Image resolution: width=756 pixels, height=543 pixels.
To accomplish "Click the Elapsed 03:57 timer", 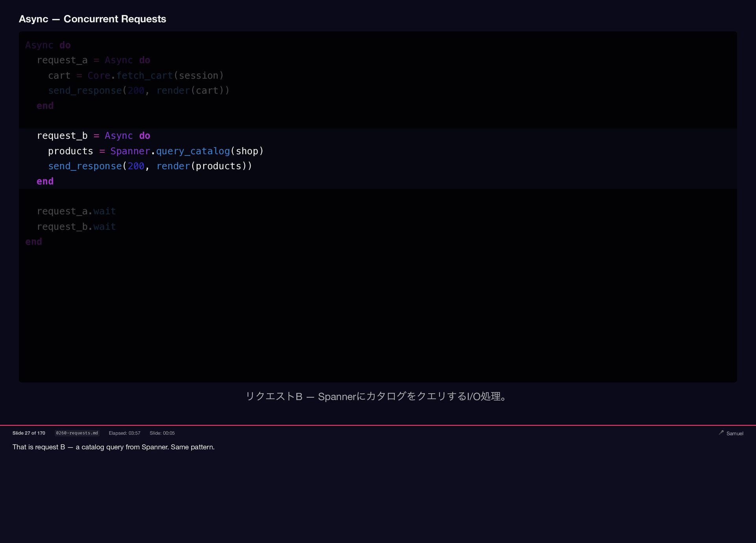I will (x=124, y=433).
